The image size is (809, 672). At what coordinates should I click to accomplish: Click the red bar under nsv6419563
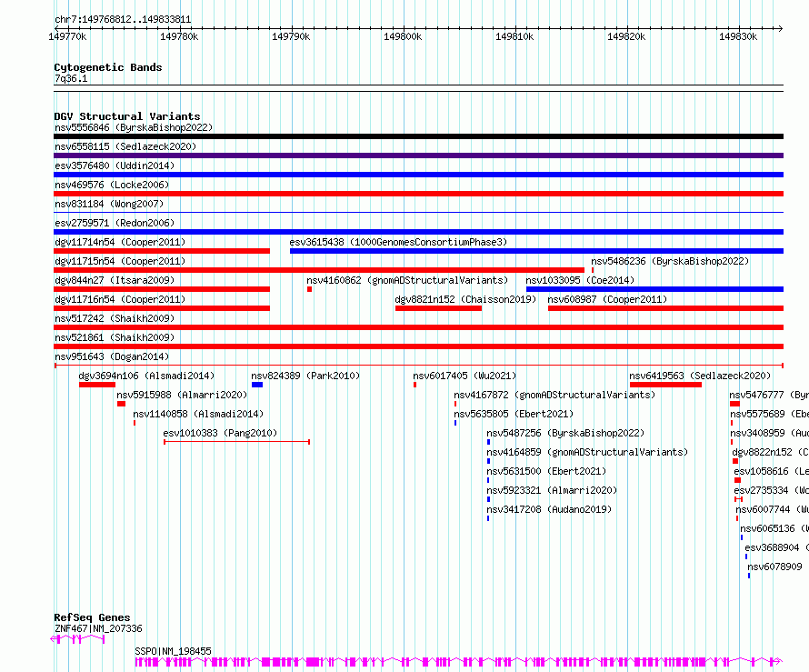(665, 385)
